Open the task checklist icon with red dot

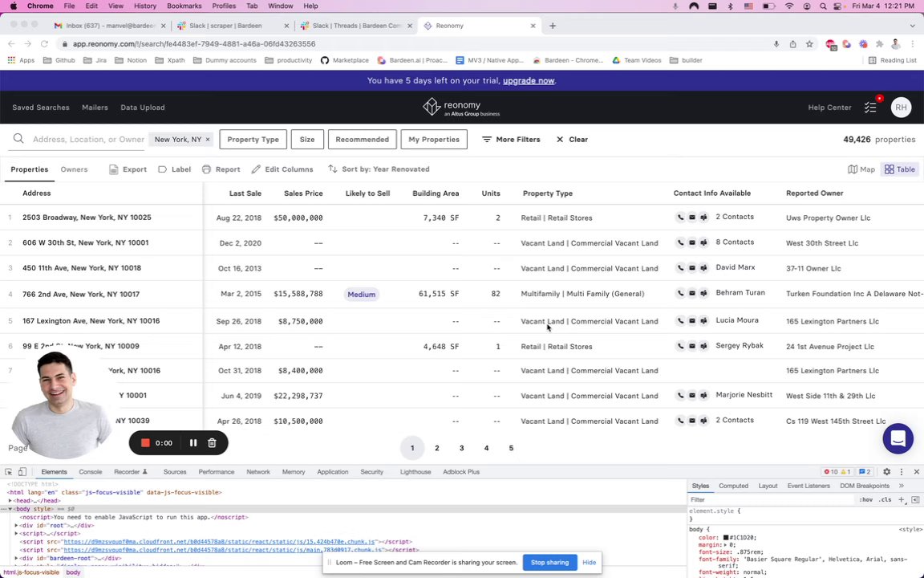(x=870, y=108)
